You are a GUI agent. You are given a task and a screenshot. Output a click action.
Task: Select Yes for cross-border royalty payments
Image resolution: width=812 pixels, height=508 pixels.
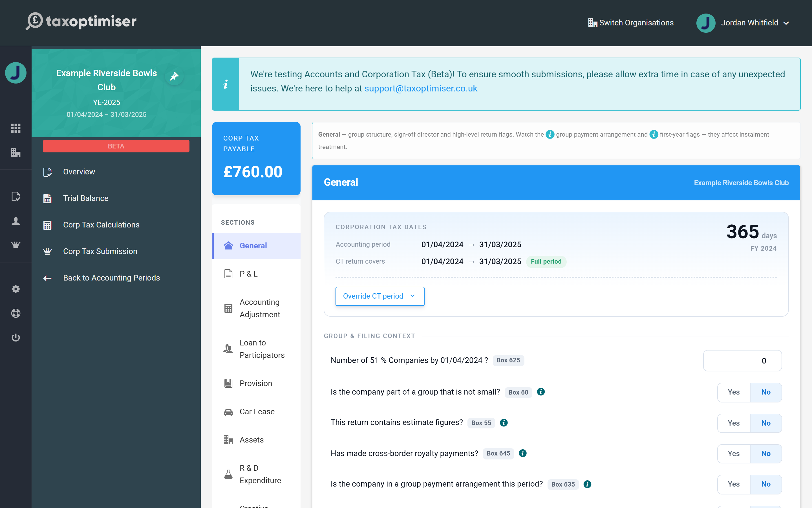tap(734, 454)
